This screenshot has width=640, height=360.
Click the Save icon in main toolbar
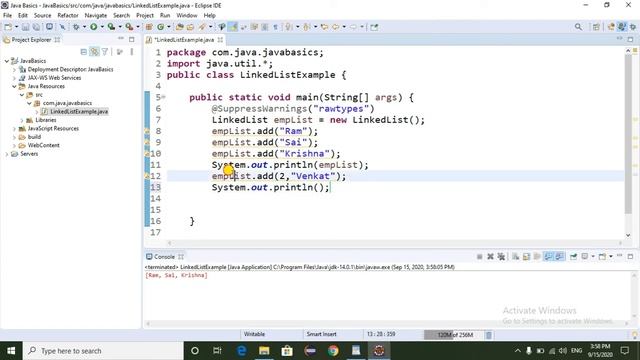point(25,27)
